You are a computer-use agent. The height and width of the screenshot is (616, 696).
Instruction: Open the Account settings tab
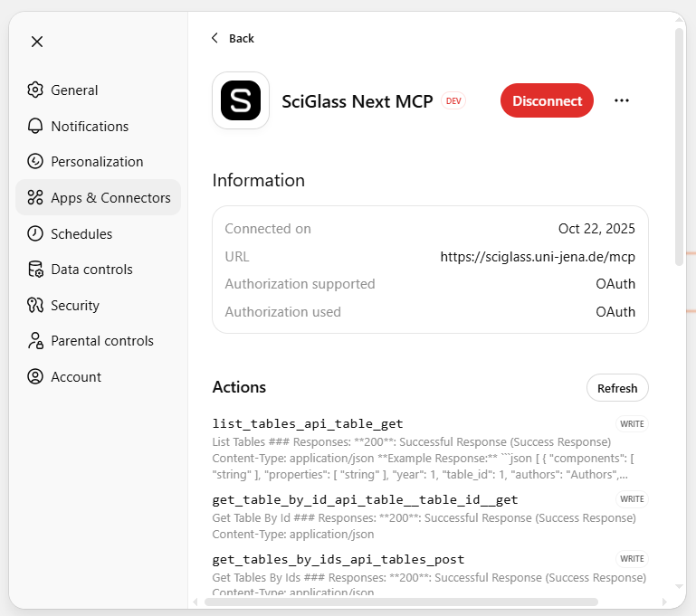(x=76, y=377)
